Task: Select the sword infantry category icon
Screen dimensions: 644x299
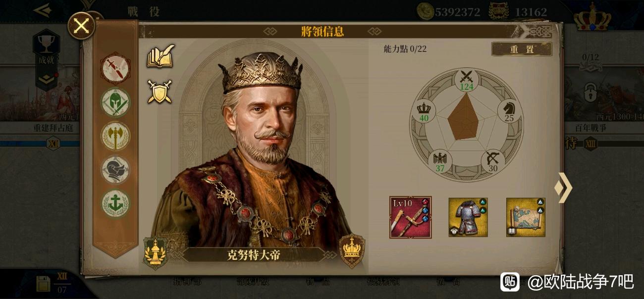Action: 115,68
